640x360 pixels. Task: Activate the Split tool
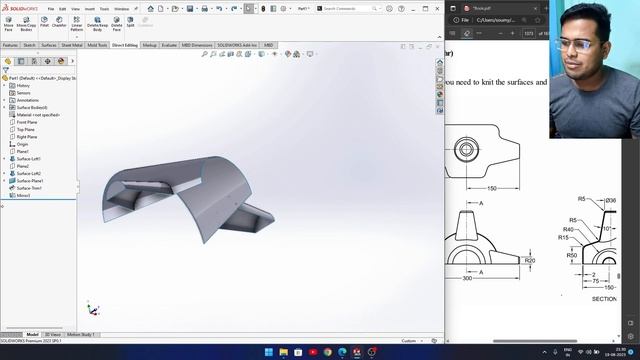130,22
